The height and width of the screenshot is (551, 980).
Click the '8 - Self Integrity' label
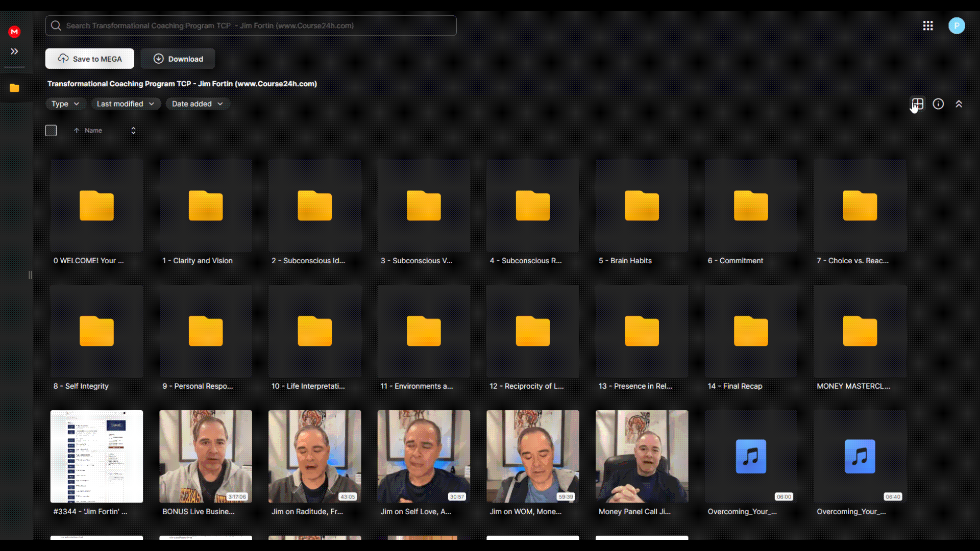pos(81,386)
